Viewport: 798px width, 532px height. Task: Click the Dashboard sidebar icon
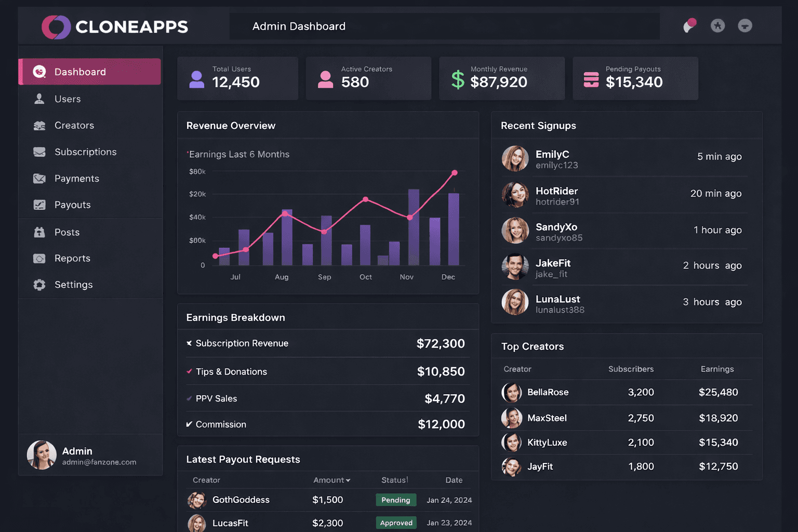(x=39, y=72)
